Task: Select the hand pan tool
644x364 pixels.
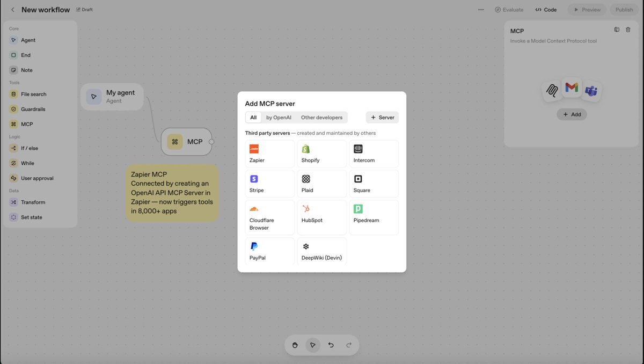Action: coord(295,345)
